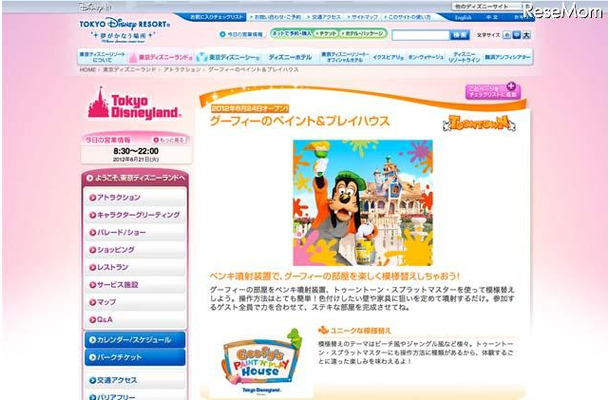This screenshot has height=400, width=610.
Task: Open the サイトマップ link
Action: coord(363,17)
